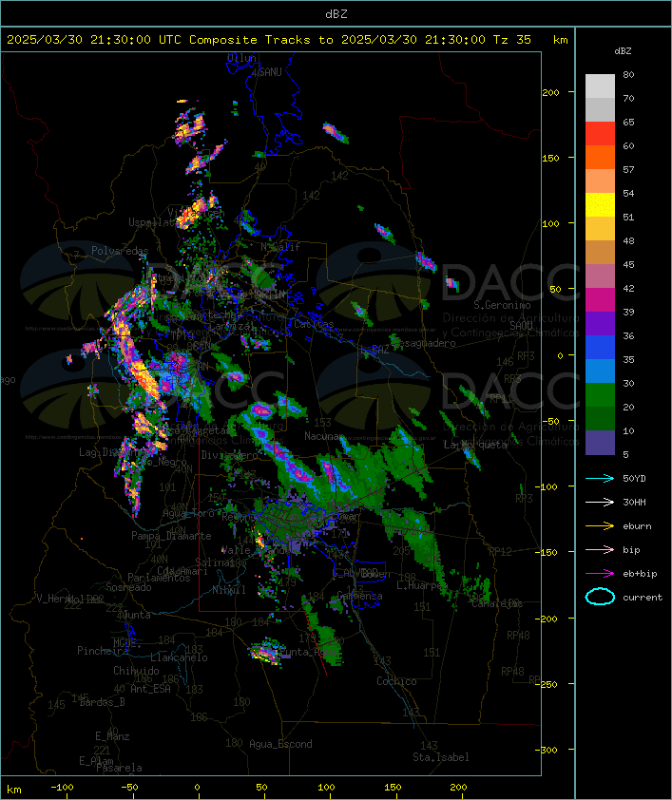This screenshot has height=800, width=672.
Task: Click the 'Llancanelo' place label on map
Action: [179, 657]
